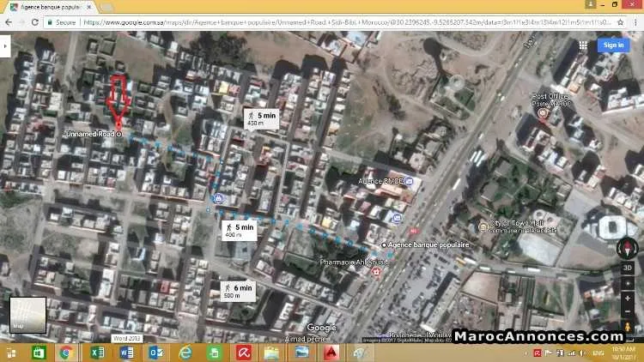The image size is (644, 362).
Task: Open the Windows Start button
Action: [11, 353]
